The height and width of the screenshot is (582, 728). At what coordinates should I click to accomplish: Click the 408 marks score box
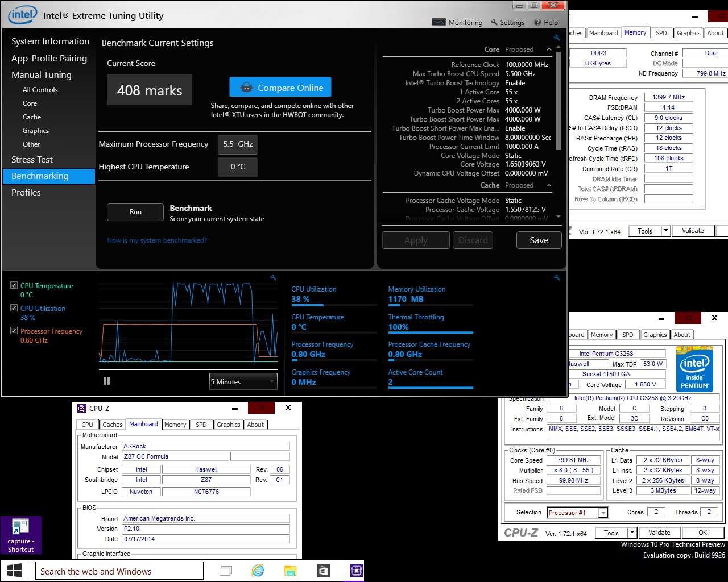pyautogui.click(x=150, y=90)
